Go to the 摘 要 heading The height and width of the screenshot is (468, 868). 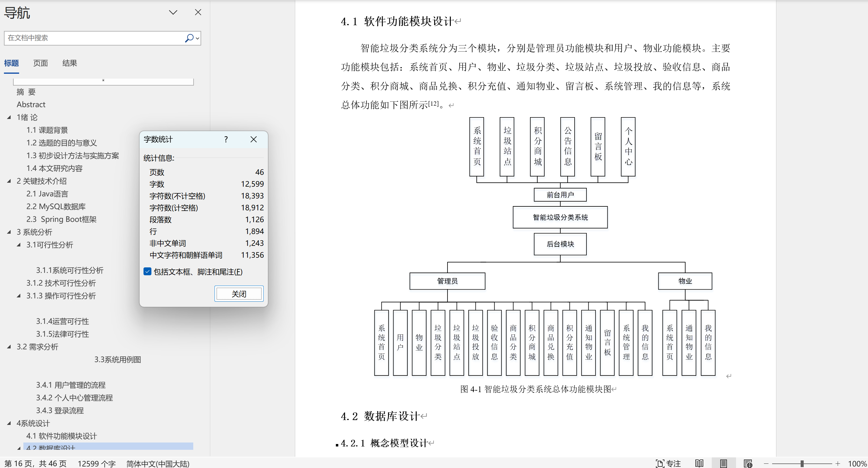tap(26, 92)
